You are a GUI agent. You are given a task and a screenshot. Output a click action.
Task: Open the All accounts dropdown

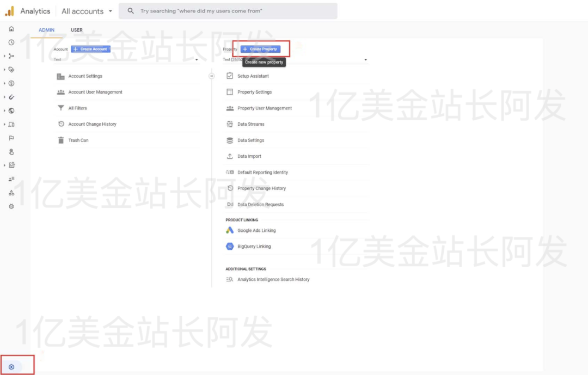point(87,11)
